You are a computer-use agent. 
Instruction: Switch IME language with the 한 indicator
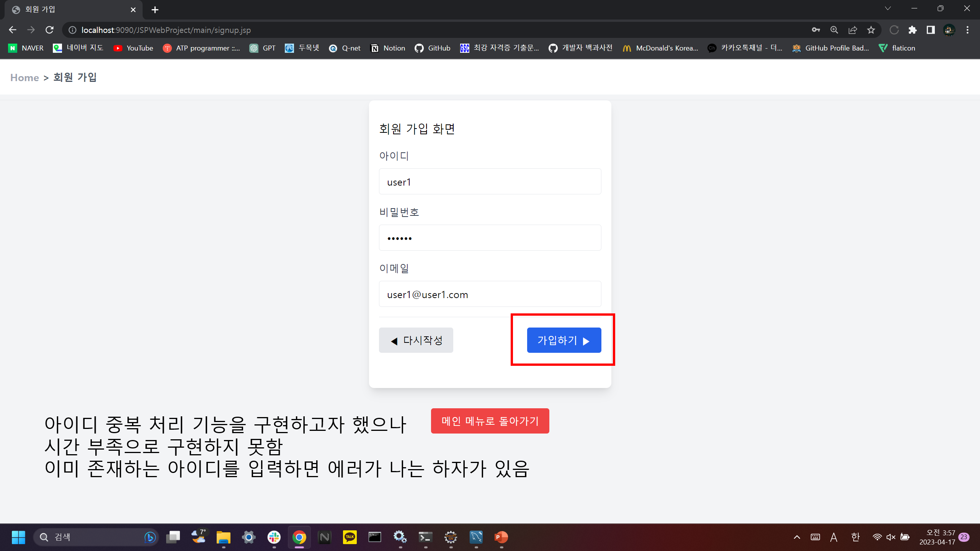855,537
